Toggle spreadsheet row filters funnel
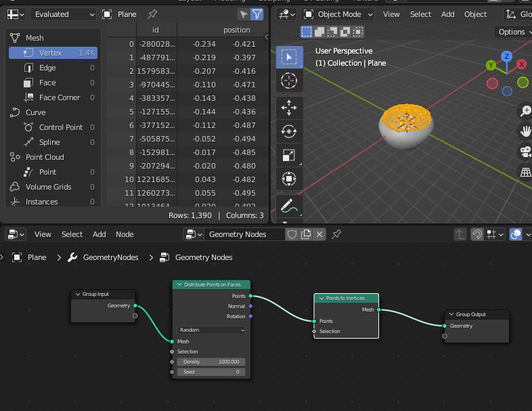The width and height of the screenshot is (532, 411). [x=257, y=14]
